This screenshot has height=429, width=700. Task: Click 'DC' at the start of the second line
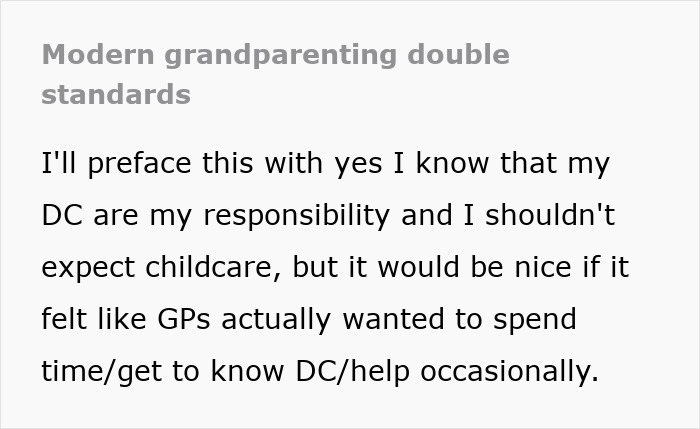(x=62, y=216)
